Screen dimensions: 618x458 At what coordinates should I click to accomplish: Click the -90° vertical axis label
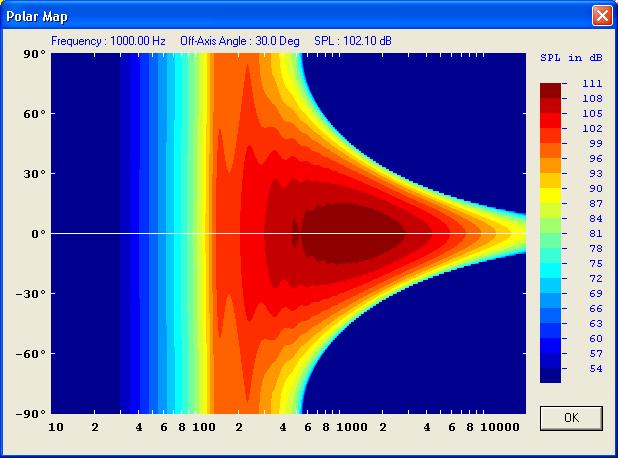(31, 414)
